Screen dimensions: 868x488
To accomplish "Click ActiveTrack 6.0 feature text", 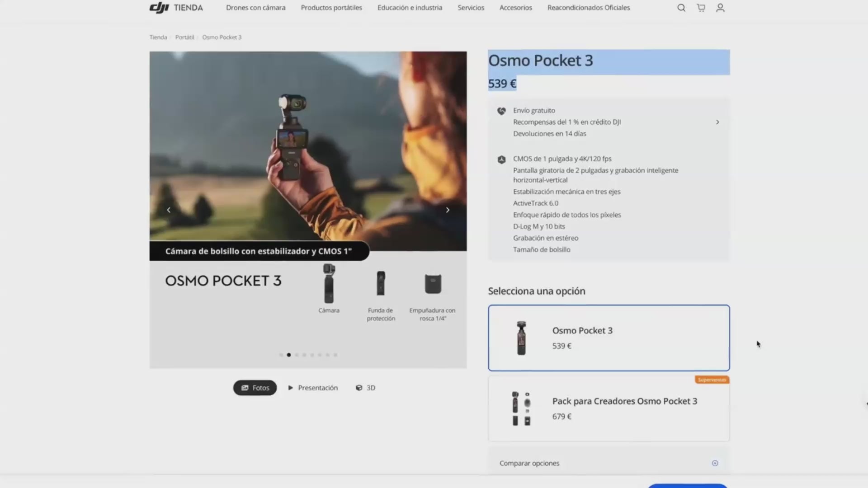I will 536,203.
